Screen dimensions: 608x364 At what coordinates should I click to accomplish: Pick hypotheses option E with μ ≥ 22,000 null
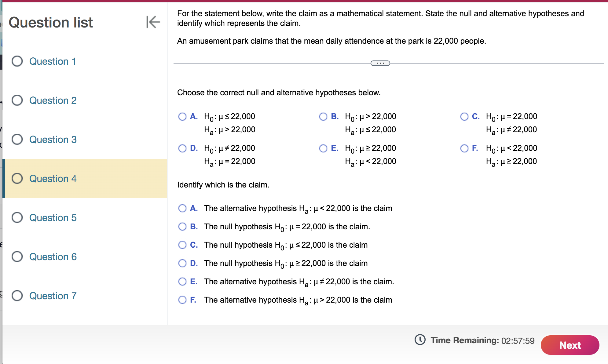pyautogui.click(x=323, y=148)
